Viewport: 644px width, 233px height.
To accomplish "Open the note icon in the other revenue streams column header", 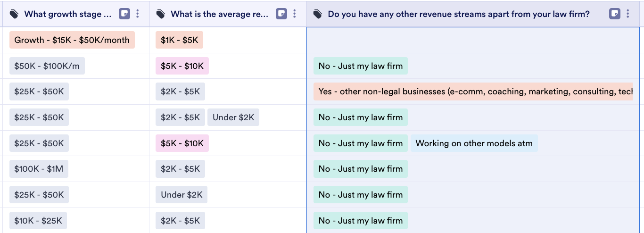I will [615, 14].
